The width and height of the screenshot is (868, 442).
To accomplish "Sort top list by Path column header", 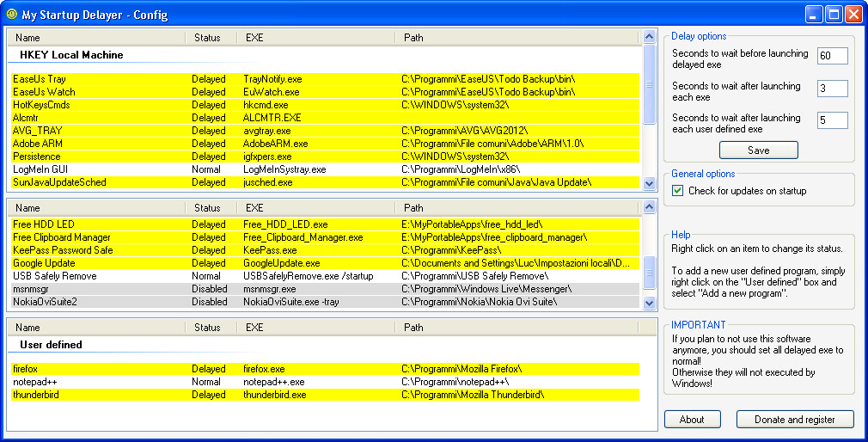I will [517, 38].
